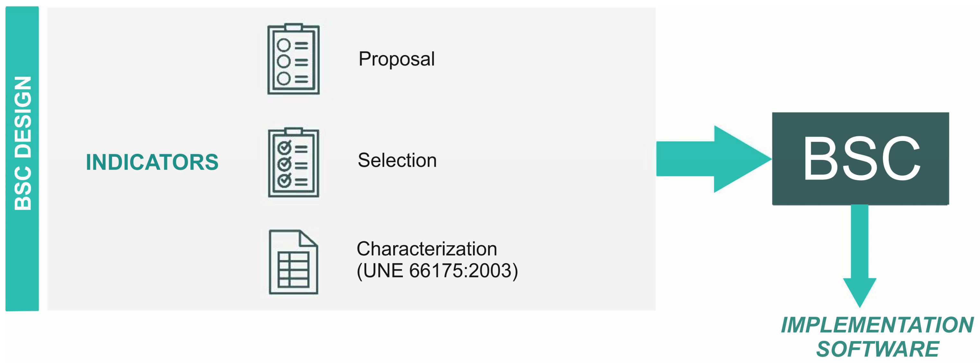Click the IMPLEMENTATION SOFTWARE text

(x=877, y=337)
